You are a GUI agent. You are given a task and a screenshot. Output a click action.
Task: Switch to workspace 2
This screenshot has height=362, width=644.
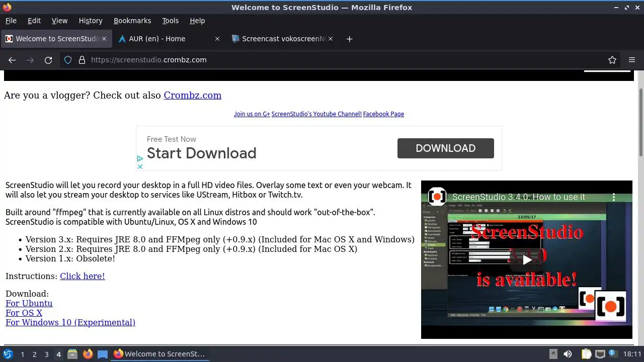click(x=34, y=354)
